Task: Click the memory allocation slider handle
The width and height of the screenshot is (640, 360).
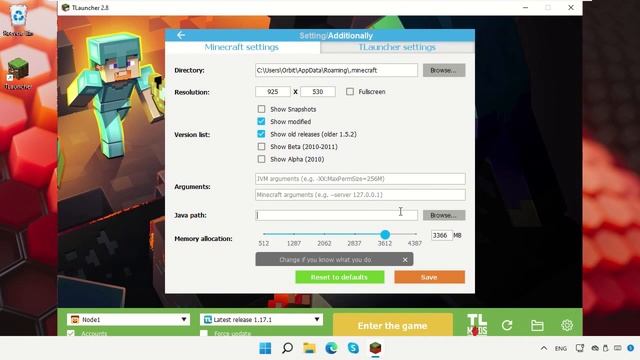Action: coord(385,234)
